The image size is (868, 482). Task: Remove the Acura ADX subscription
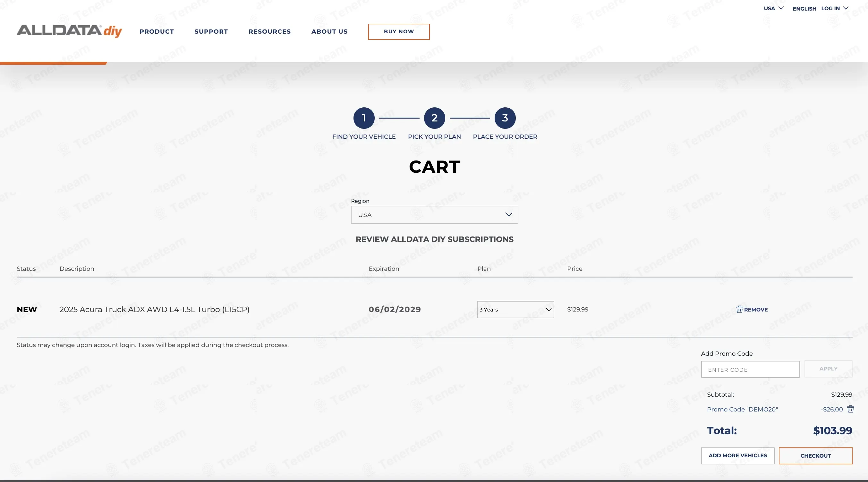752,309
